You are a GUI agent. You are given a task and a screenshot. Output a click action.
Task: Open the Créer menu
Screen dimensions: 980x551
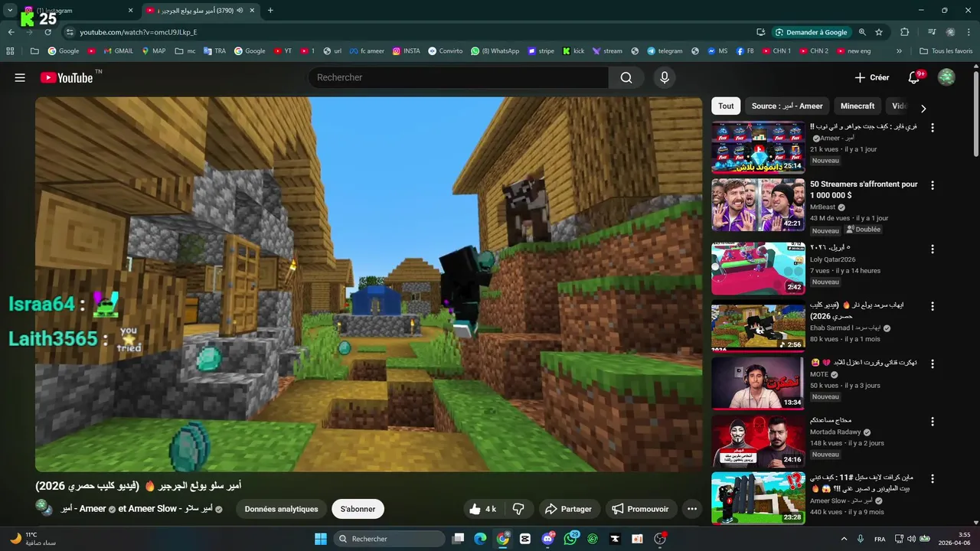click(x=872, y=77)
